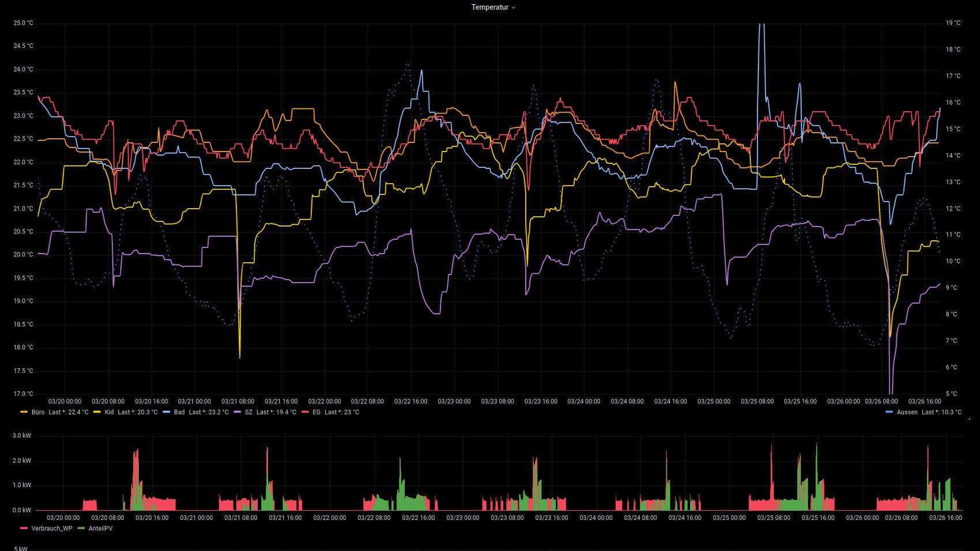980x551 pixels.
Task: Click the purple SZ legend color swatch
Action: pyautogui.click(x=237, y=412)
